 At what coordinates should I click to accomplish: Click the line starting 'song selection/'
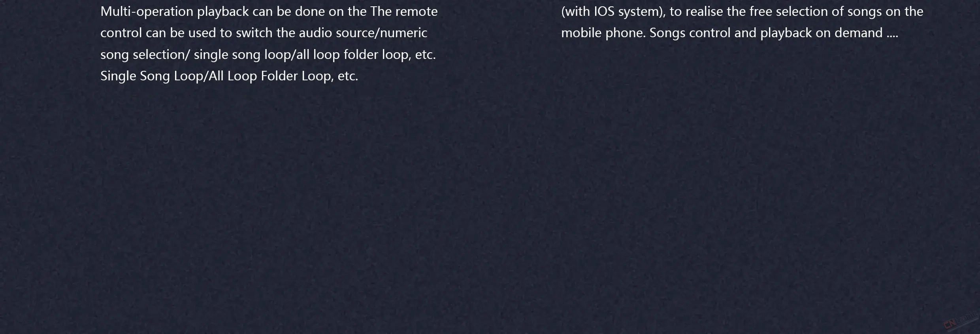(x=268, y=55)
